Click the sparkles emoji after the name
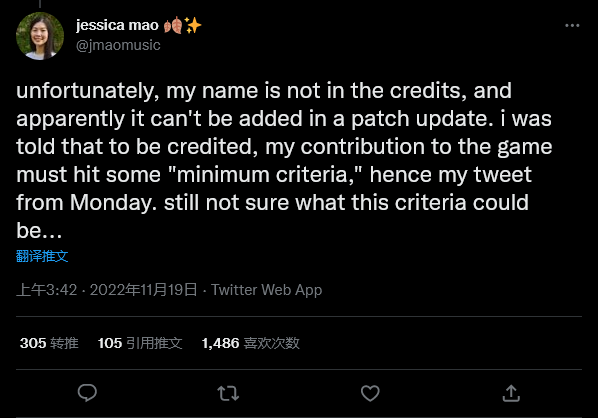This screenshot has width=598, height=418. (193, 25)
